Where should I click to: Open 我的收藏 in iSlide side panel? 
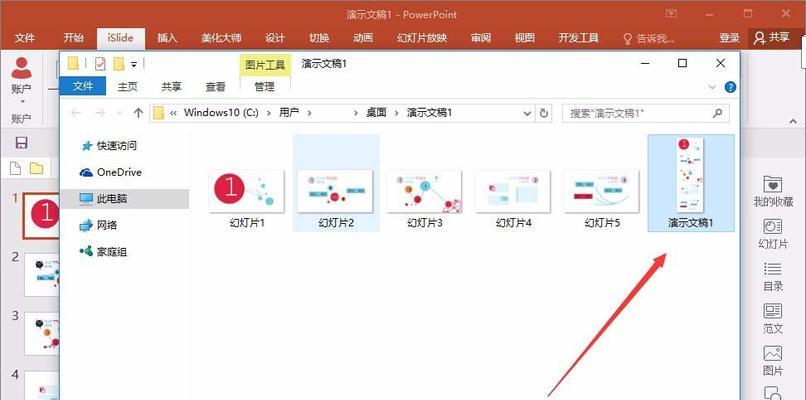click(x=773, y=191)
